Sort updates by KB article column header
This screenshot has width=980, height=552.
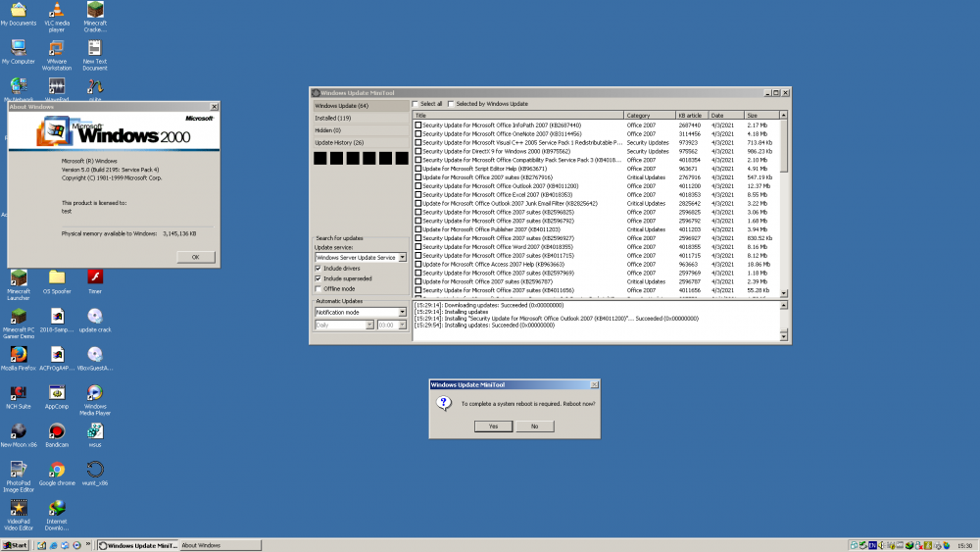[693, 116]
